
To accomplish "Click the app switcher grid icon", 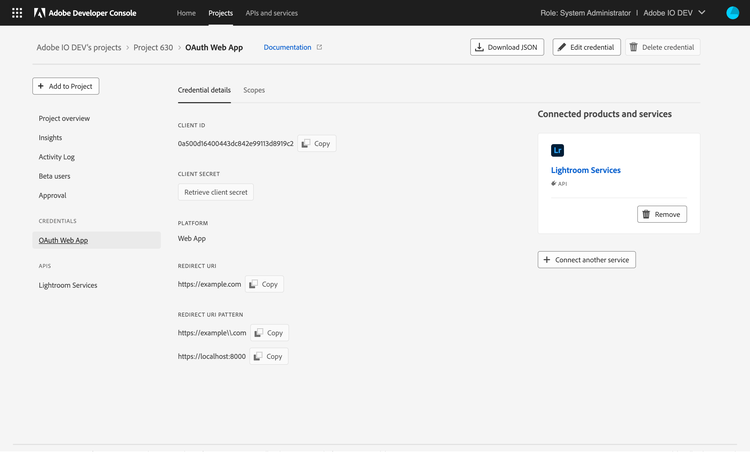I will tap(16, 13).
